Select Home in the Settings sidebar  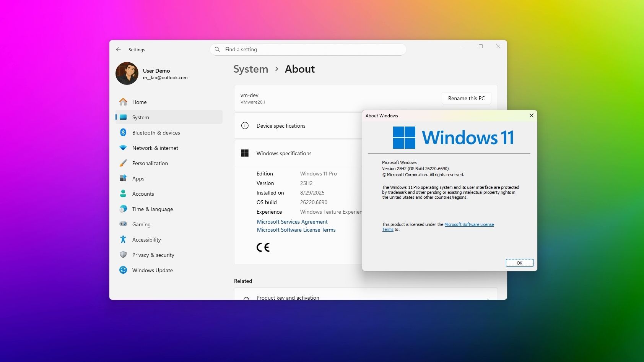point(139,102)
